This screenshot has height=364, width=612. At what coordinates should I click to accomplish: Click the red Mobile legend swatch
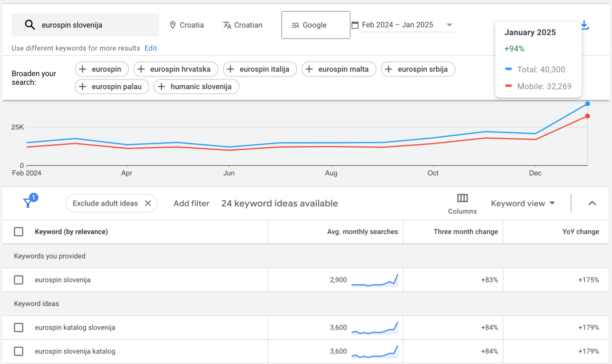coord(509,86)
